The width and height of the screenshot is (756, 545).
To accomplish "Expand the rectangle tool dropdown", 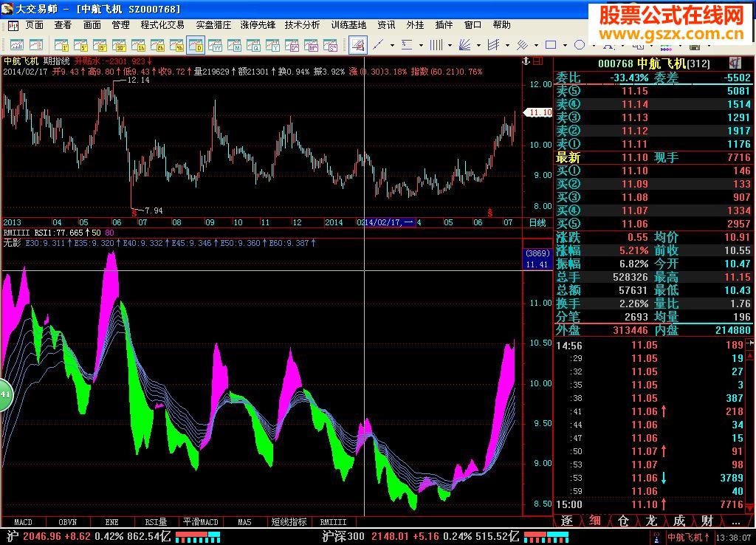I will click(x=565, y=45).
